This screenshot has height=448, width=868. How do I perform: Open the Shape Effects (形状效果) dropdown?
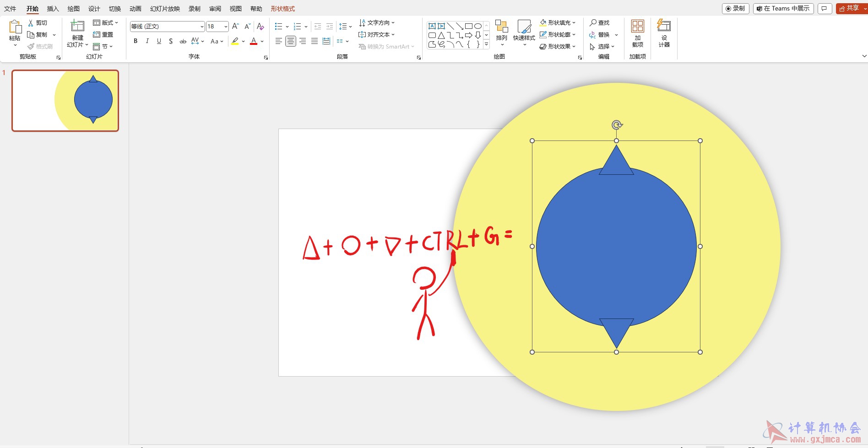point(558,46)
